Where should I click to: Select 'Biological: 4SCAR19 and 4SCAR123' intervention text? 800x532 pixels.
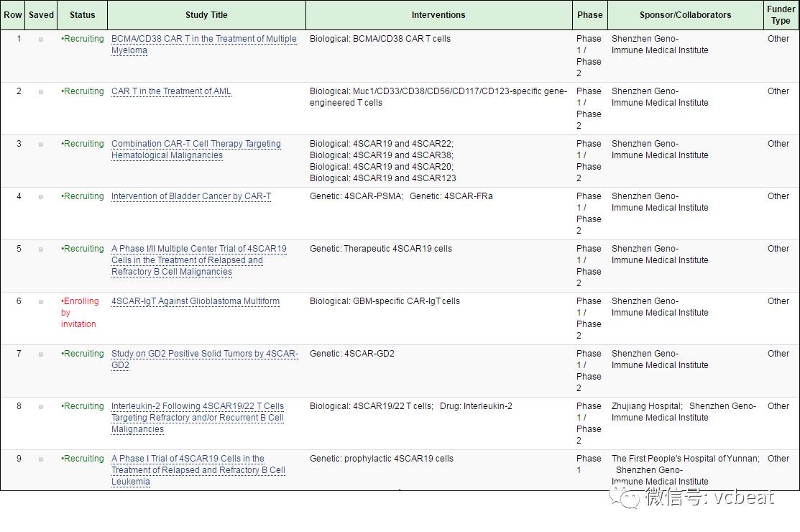pyautogui.click(x=382, y=178)
